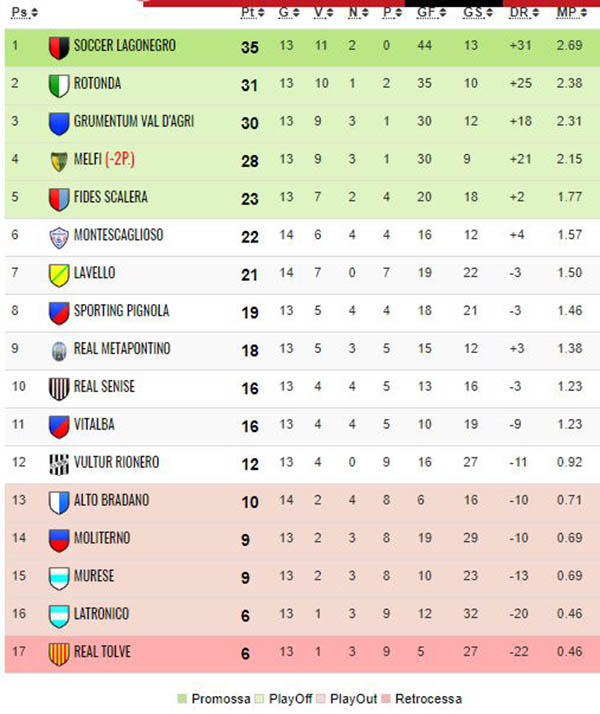The image size is (600, 714).
Task: Click the Soccer Lagonegro team crest
Action: [59, 48]
